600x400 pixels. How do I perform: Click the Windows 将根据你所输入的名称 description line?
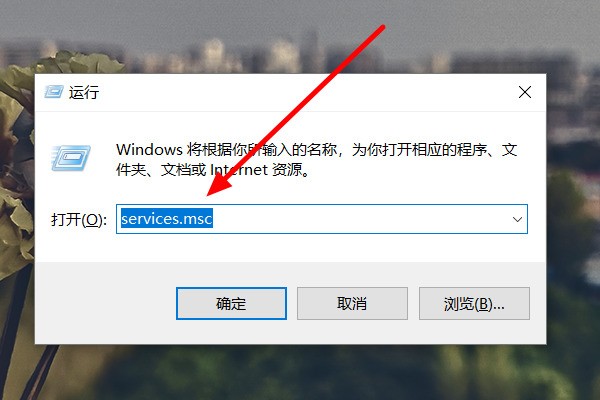coord(317,150)
